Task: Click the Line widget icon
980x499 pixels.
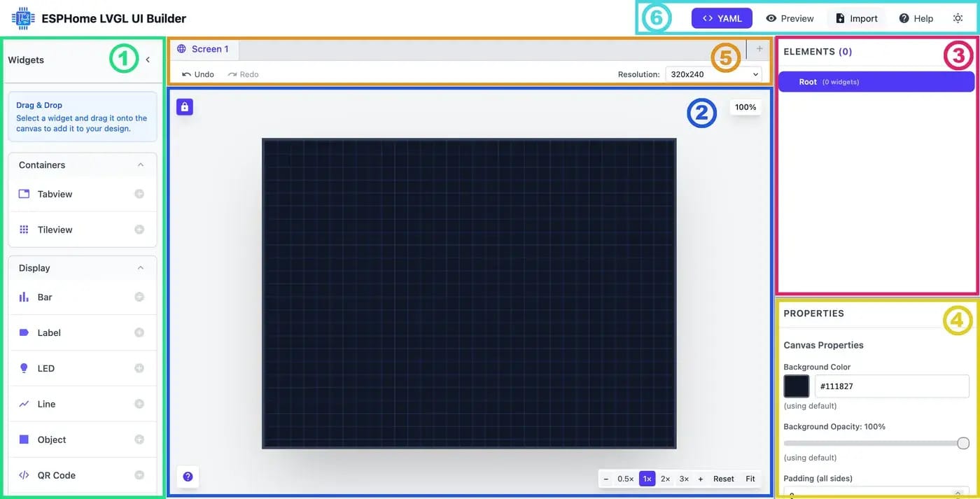Action: [x=24, y=404]
